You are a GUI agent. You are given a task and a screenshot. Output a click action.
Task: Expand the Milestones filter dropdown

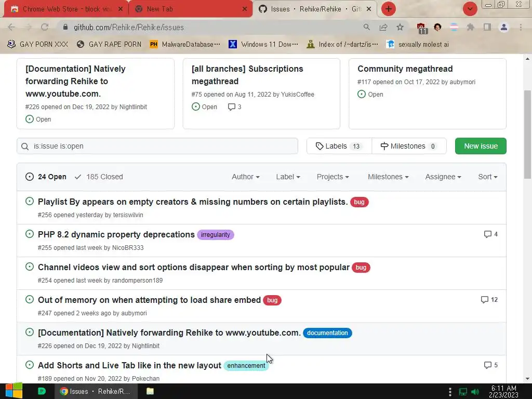click(x=388, y=177)
